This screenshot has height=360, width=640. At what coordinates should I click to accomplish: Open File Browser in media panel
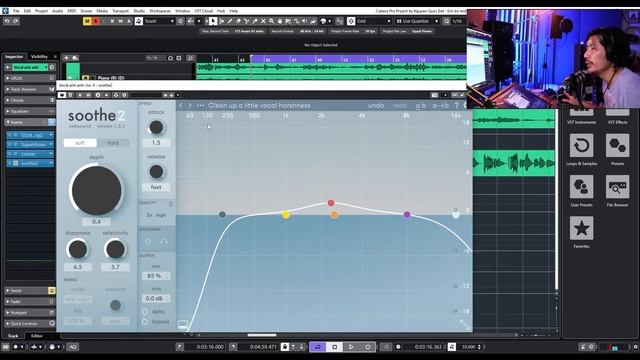click(617, 187)
